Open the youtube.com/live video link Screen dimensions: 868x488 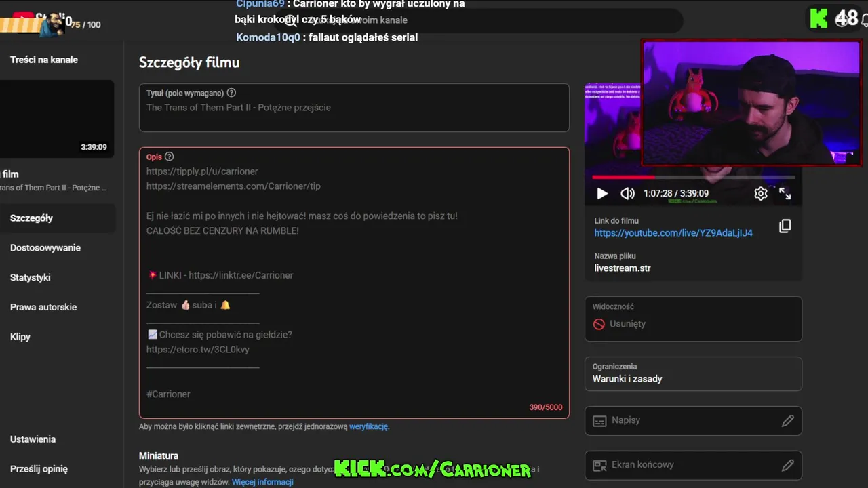click(x=673, y=232)
